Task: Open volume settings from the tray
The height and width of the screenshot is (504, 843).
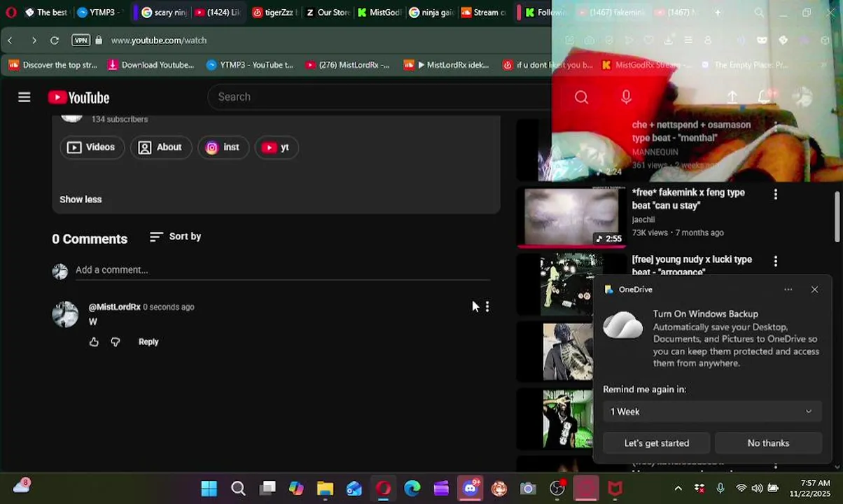Action: 757,488
